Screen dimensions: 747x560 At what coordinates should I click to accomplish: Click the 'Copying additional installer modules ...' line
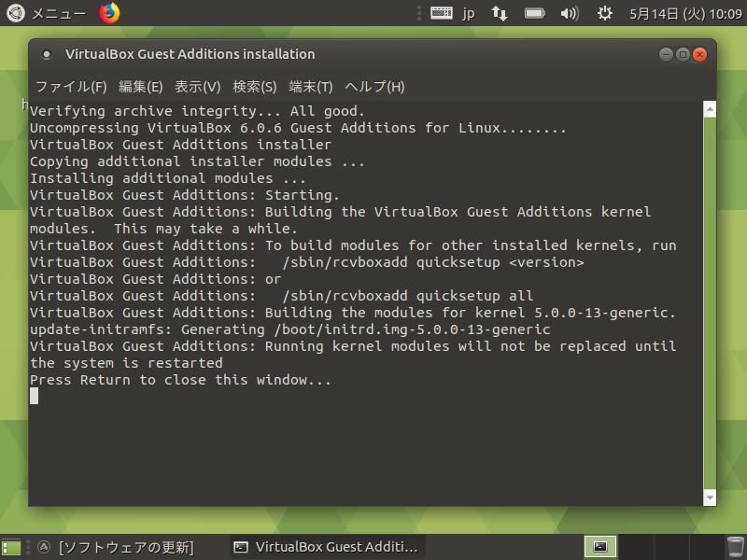pos(197,161)
